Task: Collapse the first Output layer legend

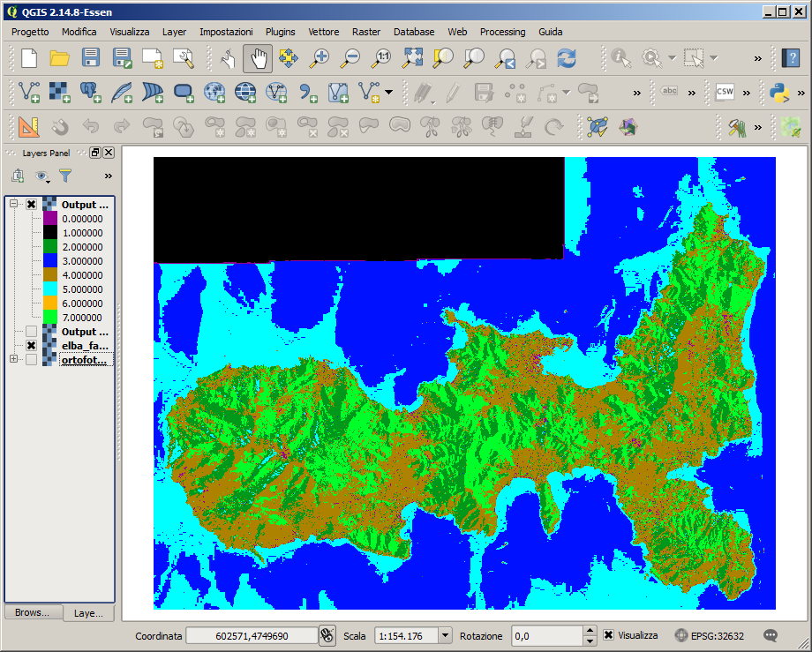Action: click(x=13, y=204)
